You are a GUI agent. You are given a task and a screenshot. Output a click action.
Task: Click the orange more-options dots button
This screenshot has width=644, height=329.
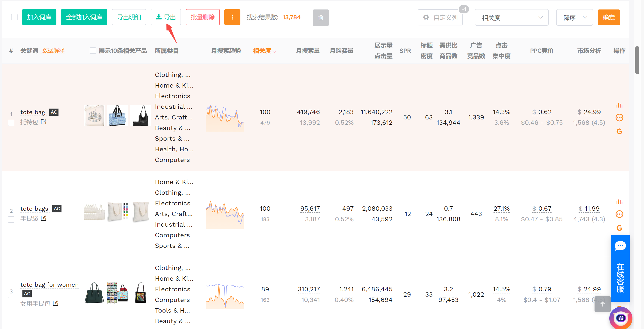(232, 17)
